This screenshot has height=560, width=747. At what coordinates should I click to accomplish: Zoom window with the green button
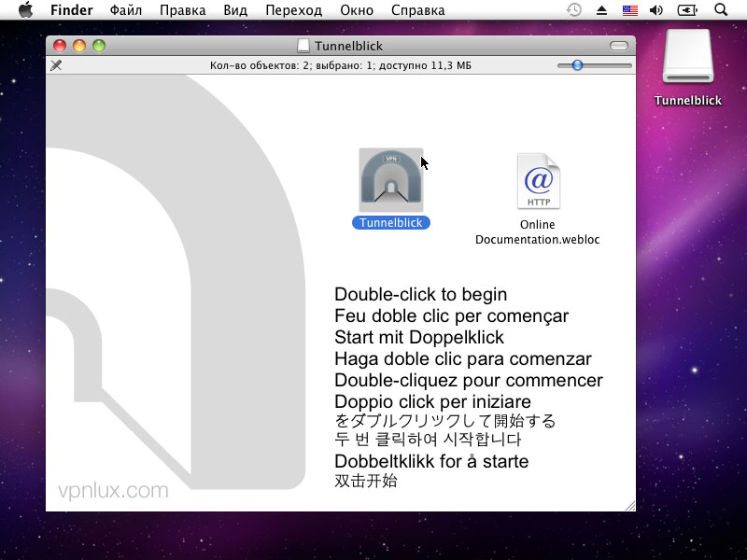coord(99,46)
